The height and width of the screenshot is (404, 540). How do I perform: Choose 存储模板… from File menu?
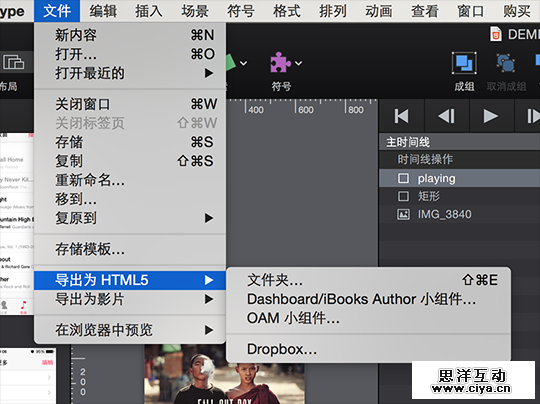[130, 249]
